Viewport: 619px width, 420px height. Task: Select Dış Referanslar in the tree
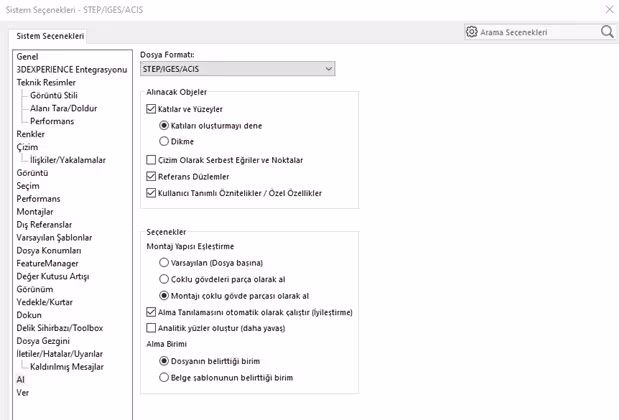pos(44,225)
